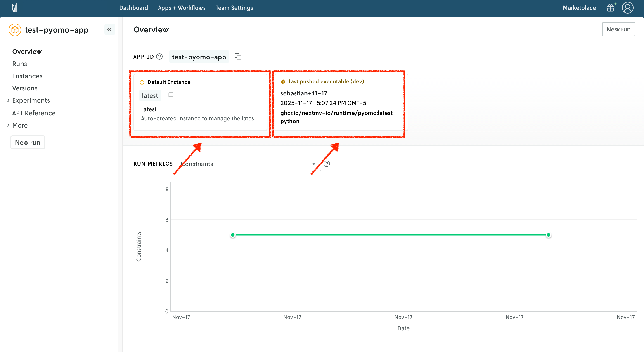Click sidebar New run button
Screen dimensions: 644x352
[28, 142]
